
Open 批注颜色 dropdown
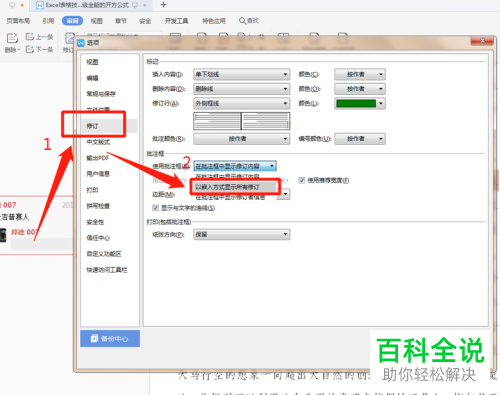click(241, 139)
